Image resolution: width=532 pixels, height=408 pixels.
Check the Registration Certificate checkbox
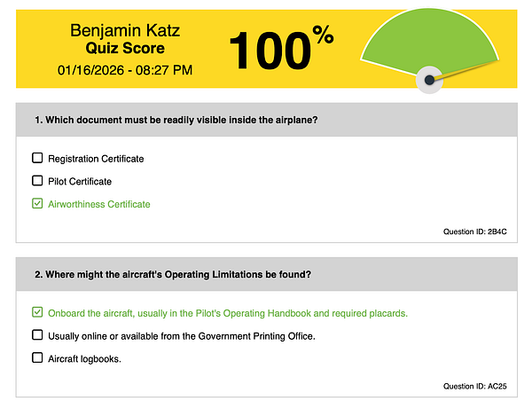tap(37, 158)
